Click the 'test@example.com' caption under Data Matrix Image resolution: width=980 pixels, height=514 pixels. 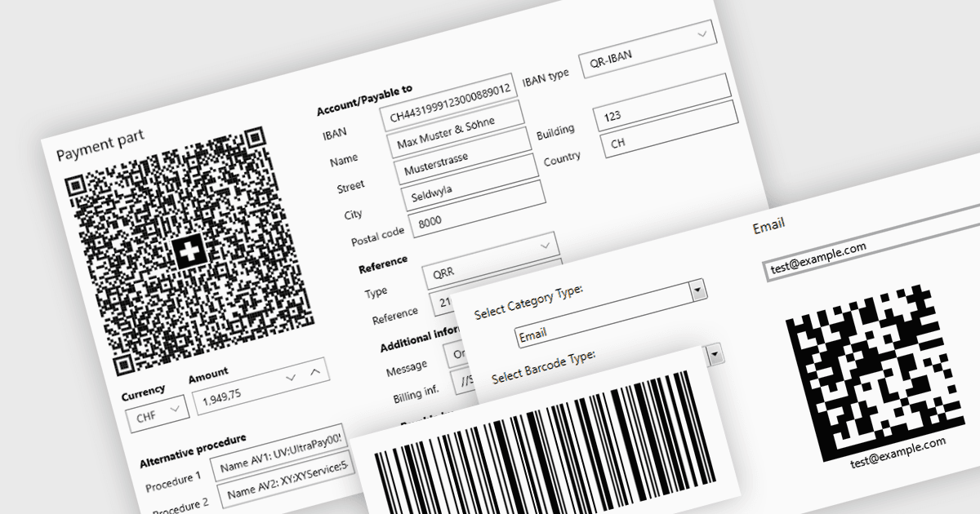898,452
